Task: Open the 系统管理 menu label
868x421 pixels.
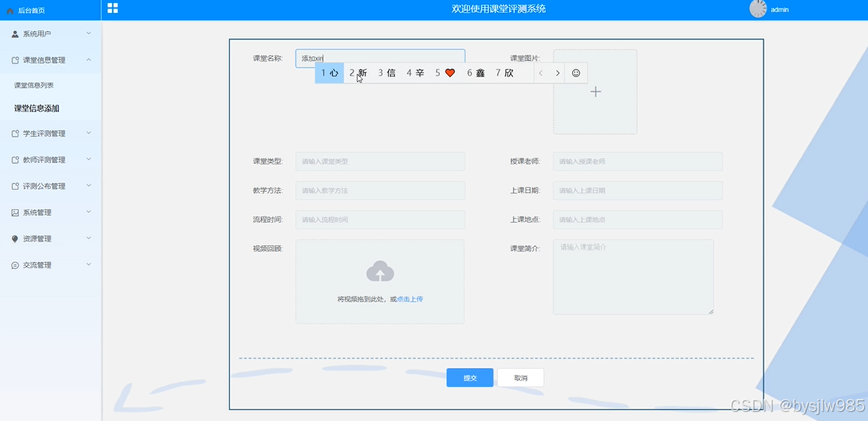Action: [36, 212]
